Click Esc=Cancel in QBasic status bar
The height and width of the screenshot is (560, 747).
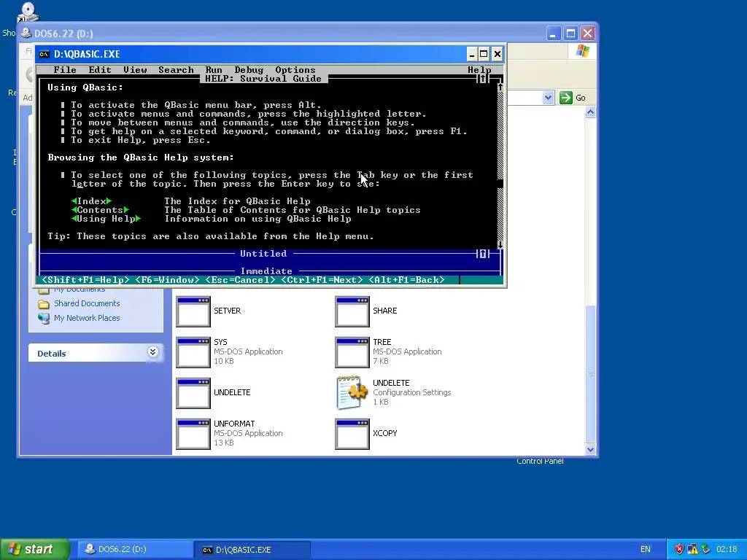pos(240,280)
